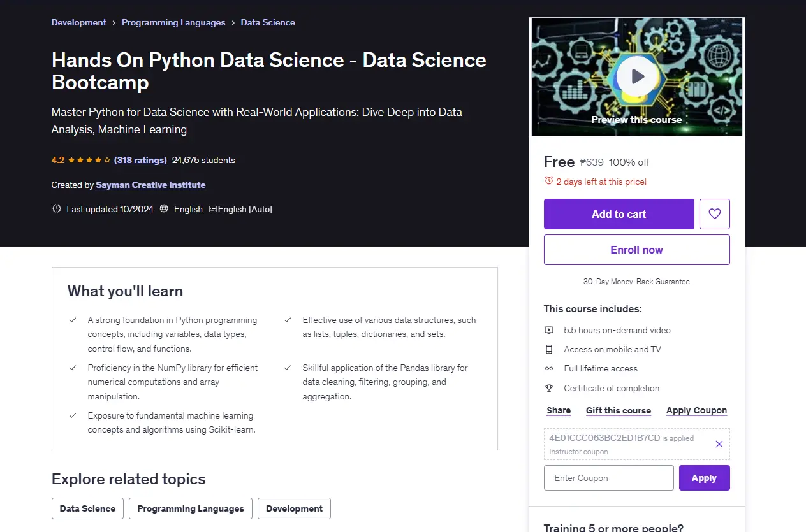Click Full lifetime access text
Image resolution: width=806 pixels, height=532 pixels.
click(x=601, y=368)
